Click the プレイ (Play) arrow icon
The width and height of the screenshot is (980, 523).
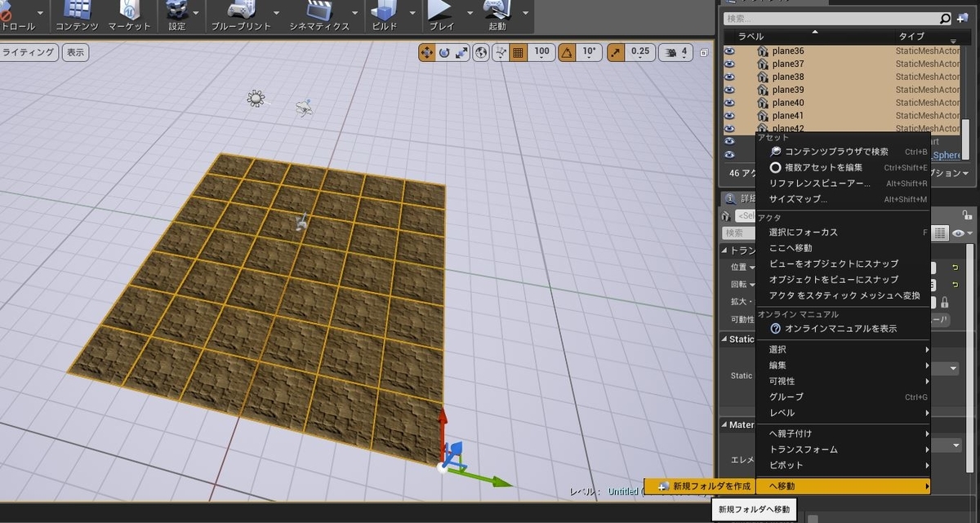click(x=441, y=10)
